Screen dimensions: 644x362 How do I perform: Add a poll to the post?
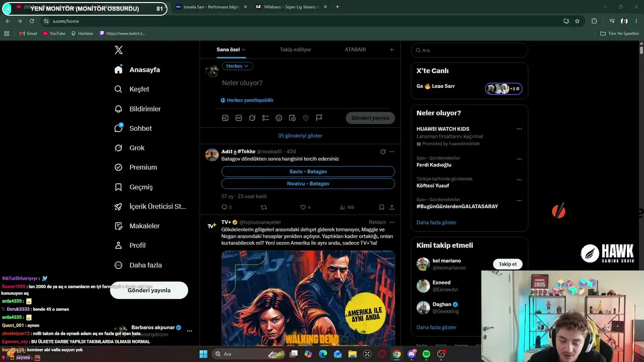[x=266, y=118]
